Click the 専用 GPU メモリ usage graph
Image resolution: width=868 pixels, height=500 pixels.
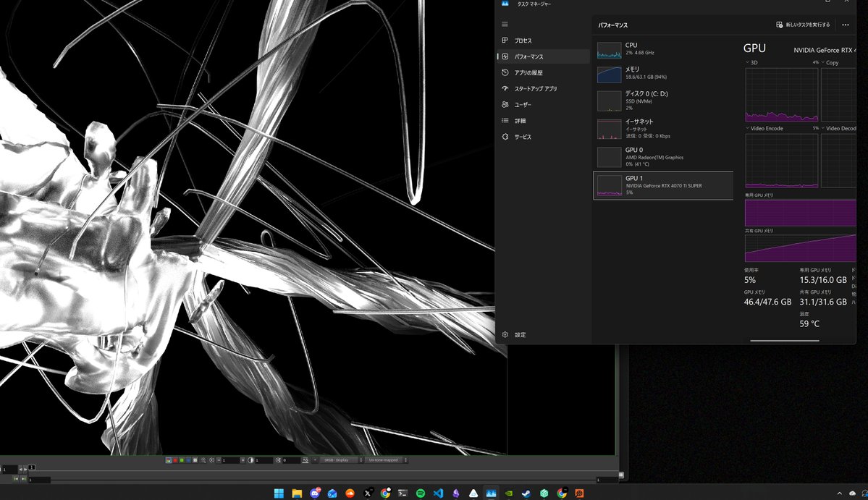(801, 213)
